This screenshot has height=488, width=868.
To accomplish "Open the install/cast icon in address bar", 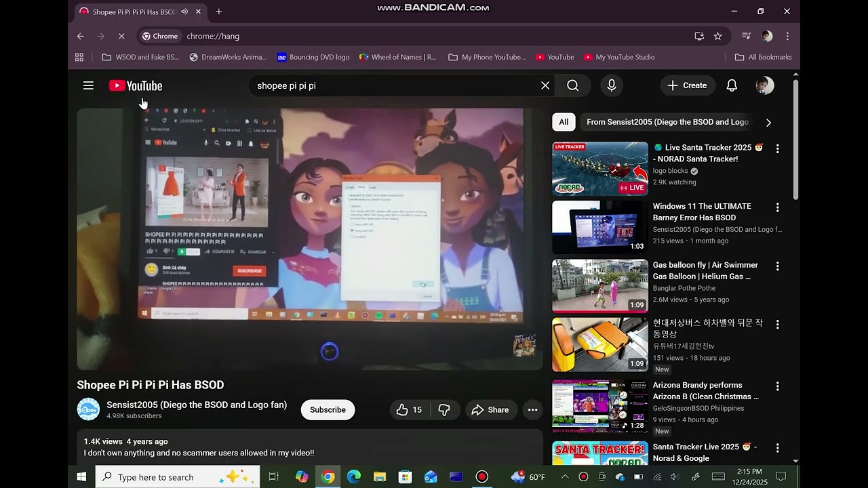I will tap(699, 36).
